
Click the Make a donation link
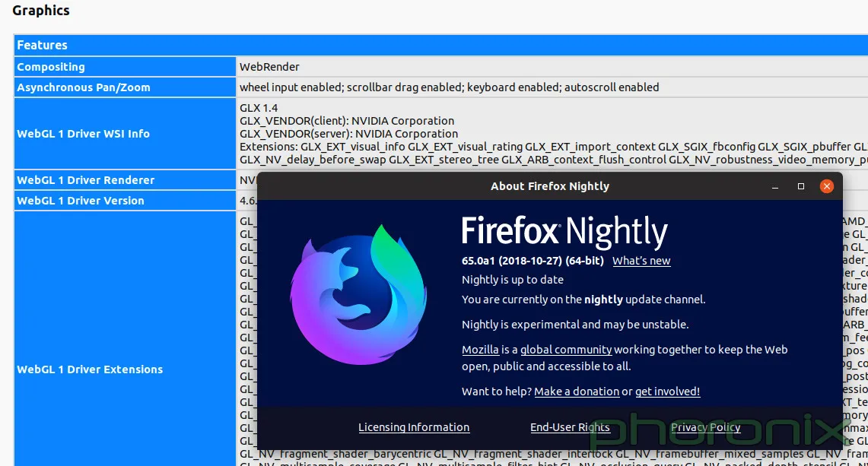577,392
